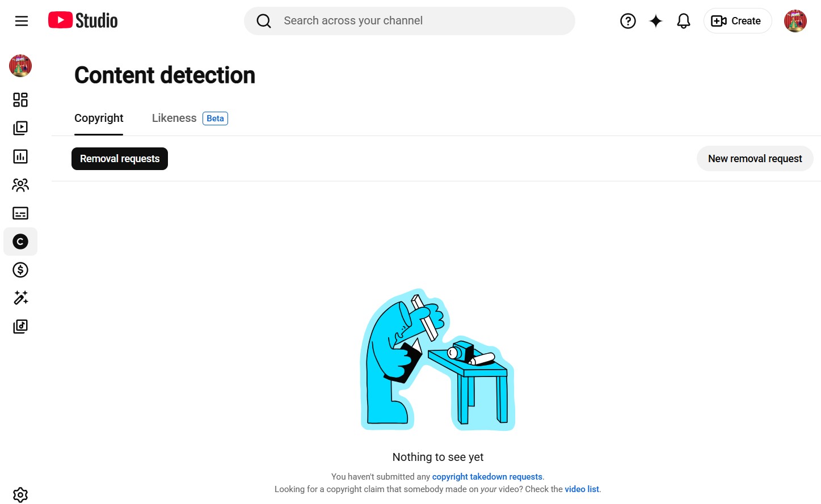The image size is (821, 504).
Task: Open the Community people icon
Action: [20, 185]
